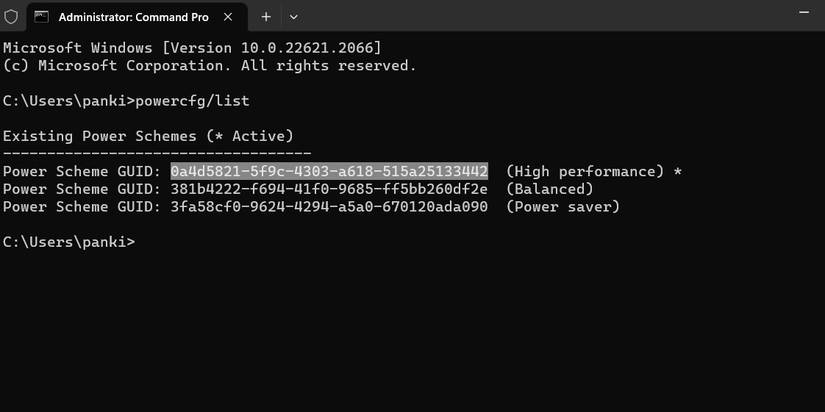Click the "(Balanced)" scheme name
The width and height of the screenshot is (825, 412).
549,189
